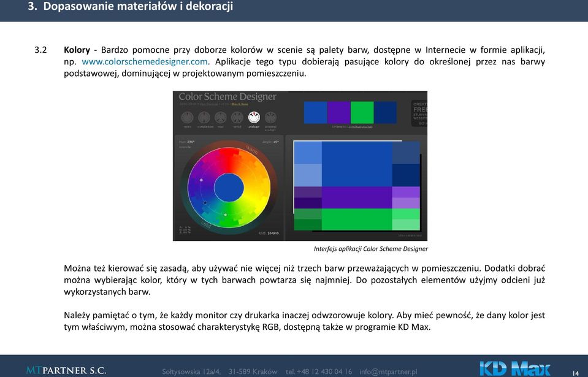Select the mono color scheme icon
The width and height of the screenshot is (588, 377).
pos(188,118)
